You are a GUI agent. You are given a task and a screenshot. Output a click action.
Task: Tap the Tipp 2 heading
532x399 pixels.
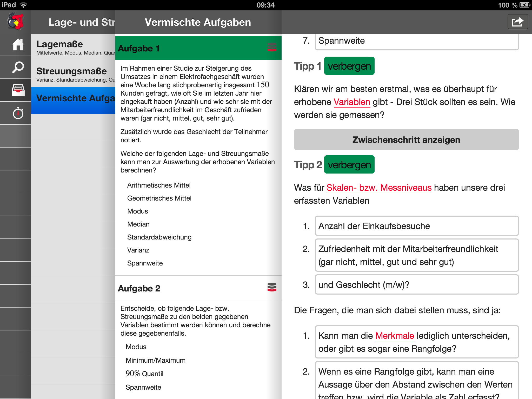pyautogui.click(x=308, y=165)
